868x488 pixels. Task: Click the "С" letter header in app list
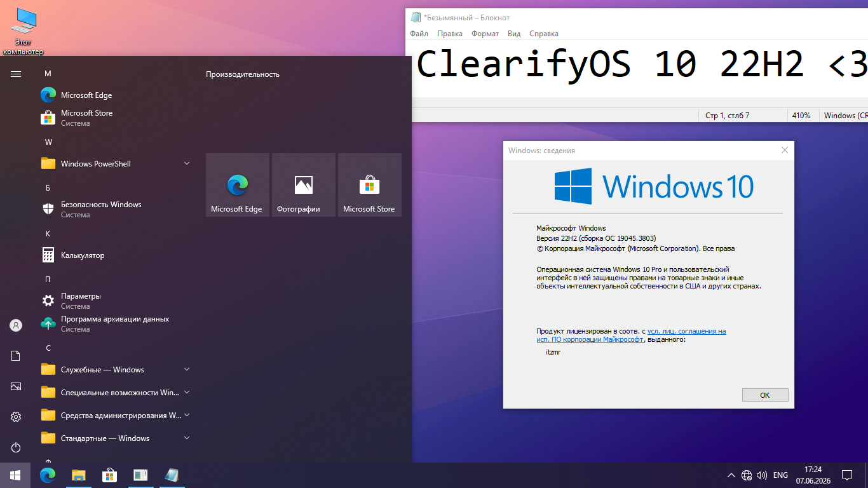48,348
